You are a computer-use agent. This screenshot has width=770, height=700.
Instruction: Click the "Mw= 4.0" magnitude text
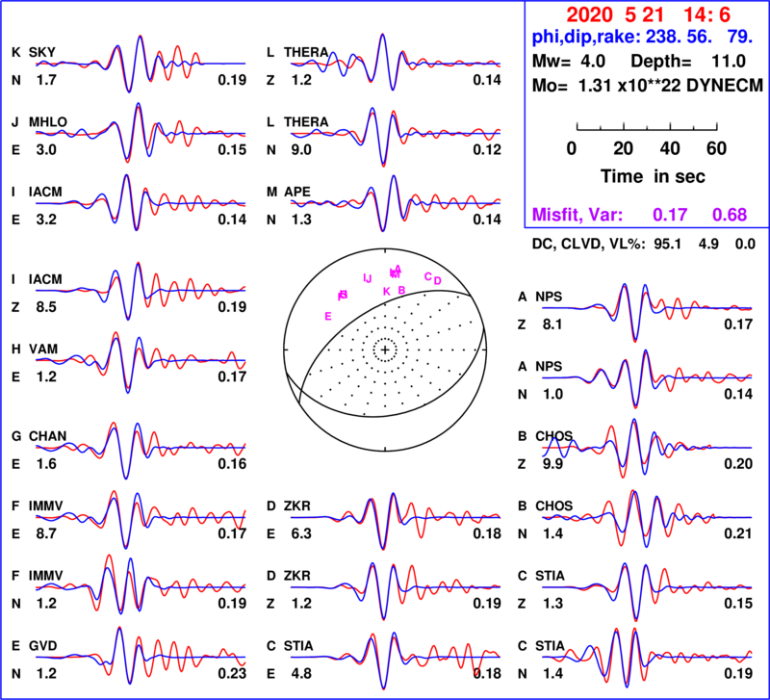click(569, 62)
